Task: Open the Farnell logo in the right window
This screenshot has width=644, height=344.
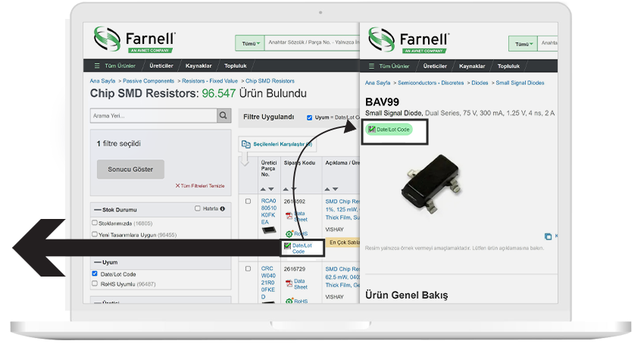Action: tap(408, 40)
